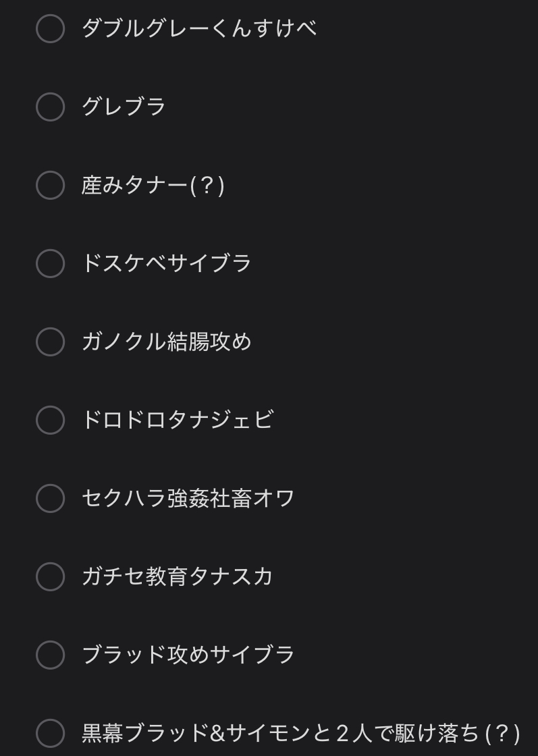Tap the ドロドロタナジェビ label
538x756 pixels.
(177, 420)
